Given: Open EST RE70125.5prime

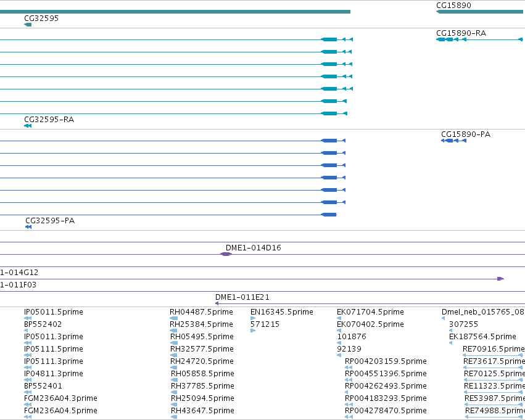Looking at the screenshot, I should [x=495, y=374].
